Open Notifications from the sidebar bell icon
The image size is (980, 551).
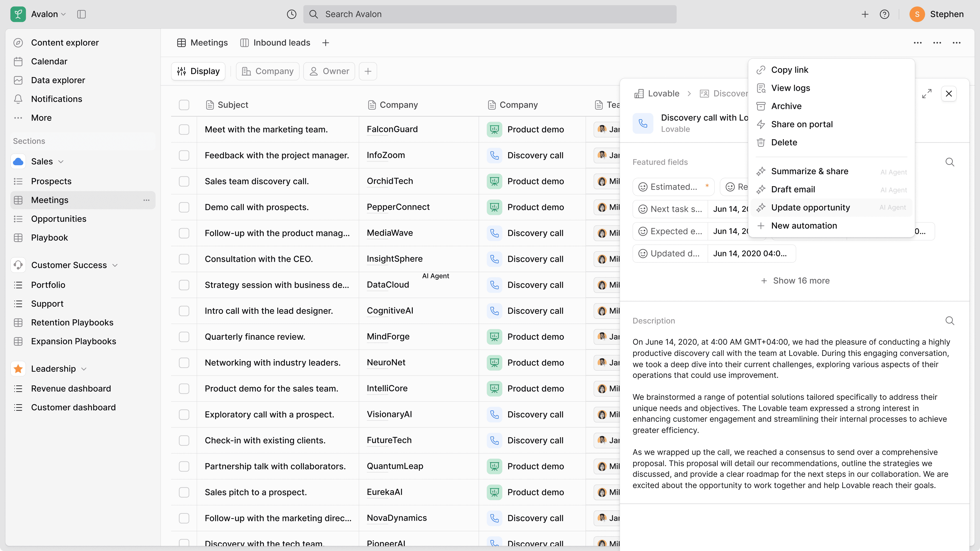point(18,99)
